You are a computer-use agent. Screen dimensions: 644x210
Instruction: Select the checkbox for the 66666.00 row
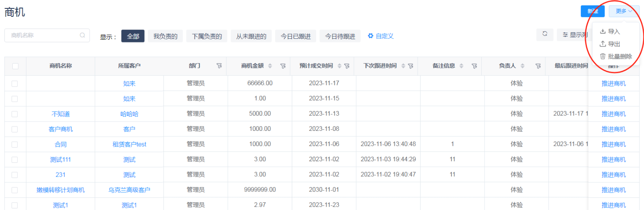tap(15, 84)
